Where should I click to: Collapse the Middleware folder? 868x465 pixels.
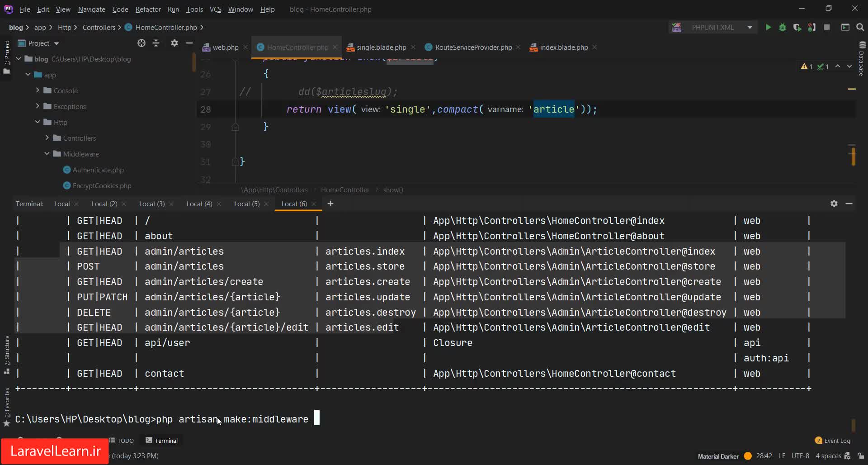pyautogui.click(x=47, y=154)
